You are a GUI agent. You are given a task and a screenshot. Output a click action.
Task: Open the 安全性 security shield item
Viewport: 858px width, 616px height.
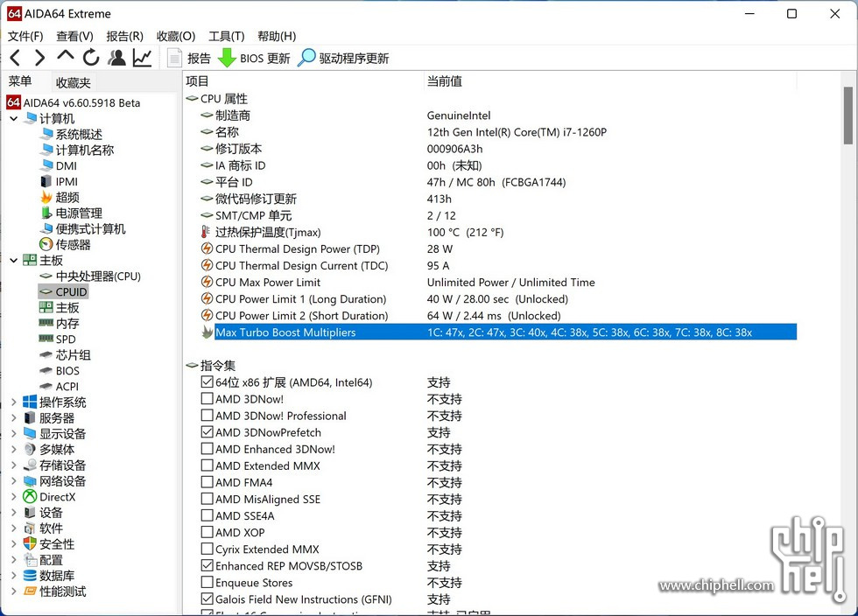pos(50,544)
